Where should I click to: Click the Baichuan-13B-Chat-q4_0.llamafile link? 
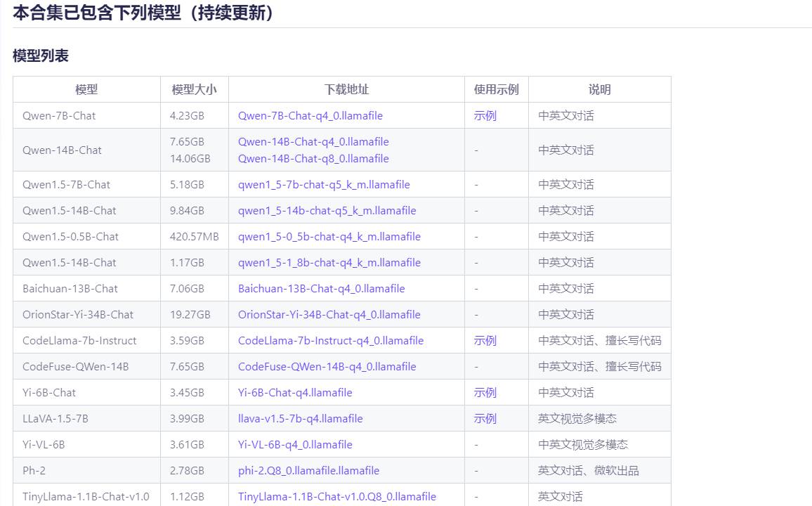[321, 288]
